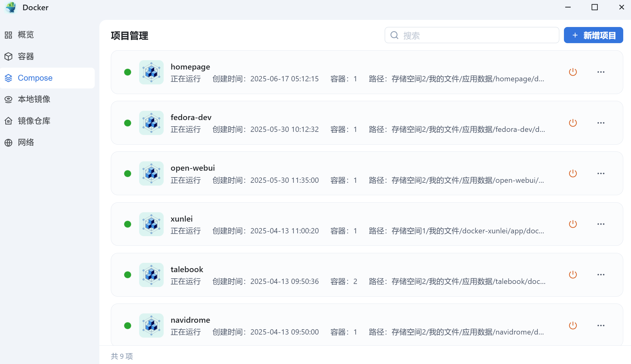This screenshot has height=364, width=631.
Task: Click the green status dot for talebook
Action: (x=128, y=275)
